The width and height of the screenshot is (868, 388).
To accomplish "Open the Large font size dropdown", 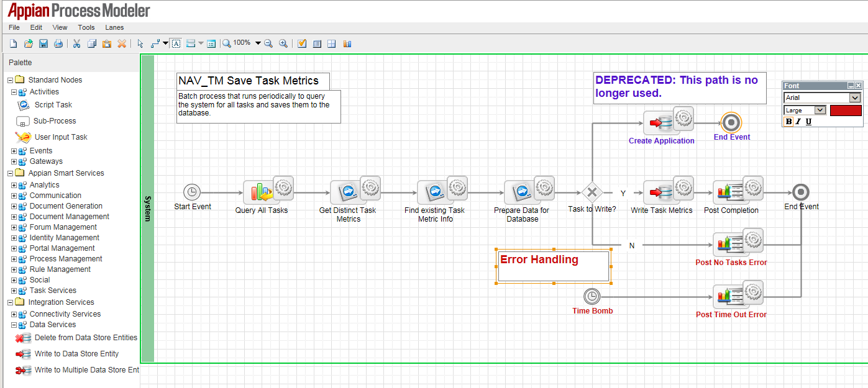I will tap(820, 111).
